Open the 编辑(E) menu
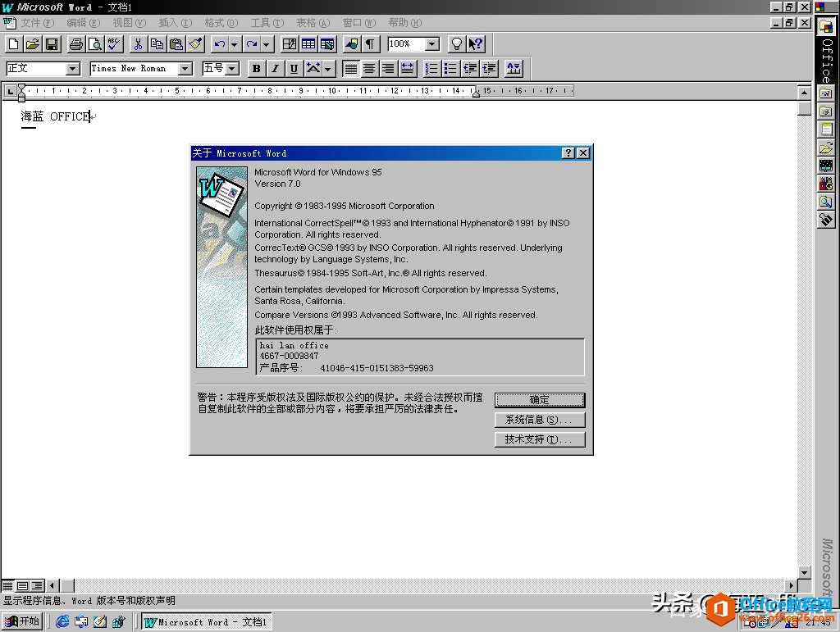 pos(84,23)
